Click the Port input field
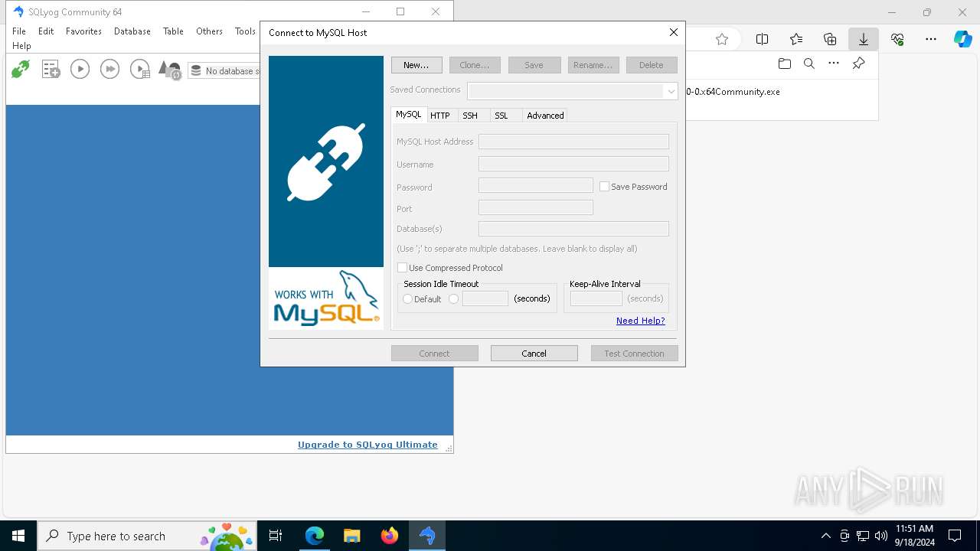Image resolution: width=980 pixels, height=551 pixels. [x=536, y=207]
